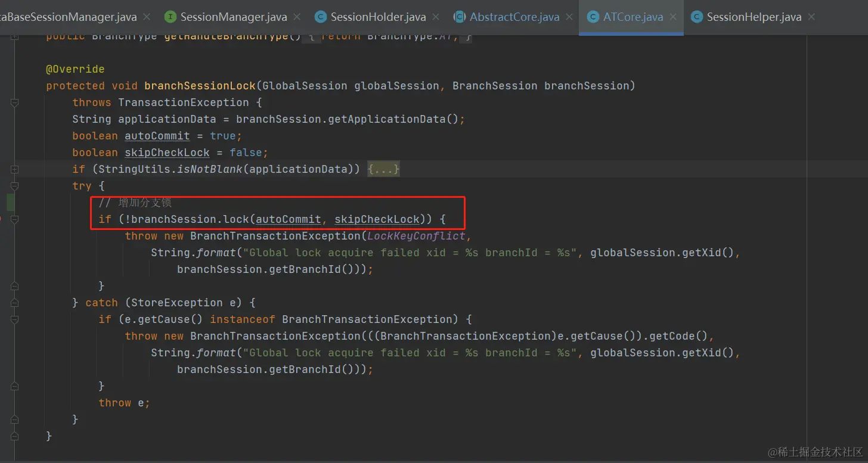Click the isNotBlank method call
Screen dimensions: 868x463
210,169
